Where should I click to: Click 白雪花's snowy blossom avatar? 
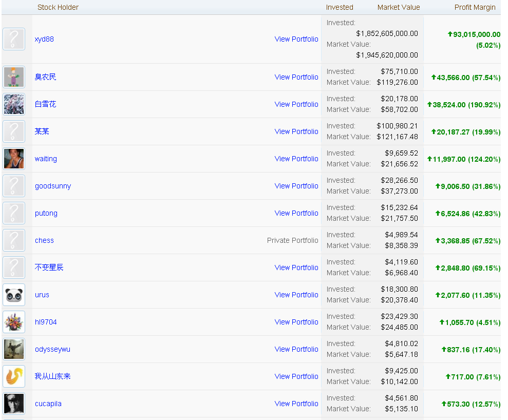(14, 104)
